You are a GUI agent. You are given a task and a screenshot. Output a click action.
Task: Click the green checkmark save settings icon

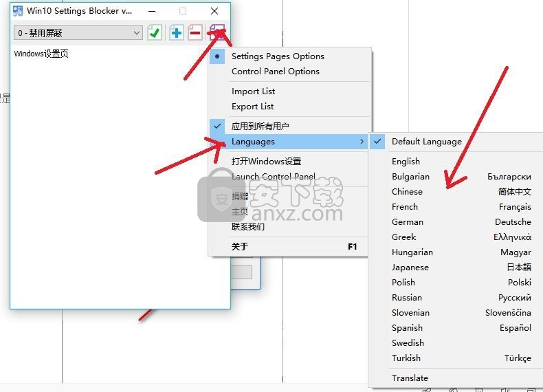click(155, 33)
